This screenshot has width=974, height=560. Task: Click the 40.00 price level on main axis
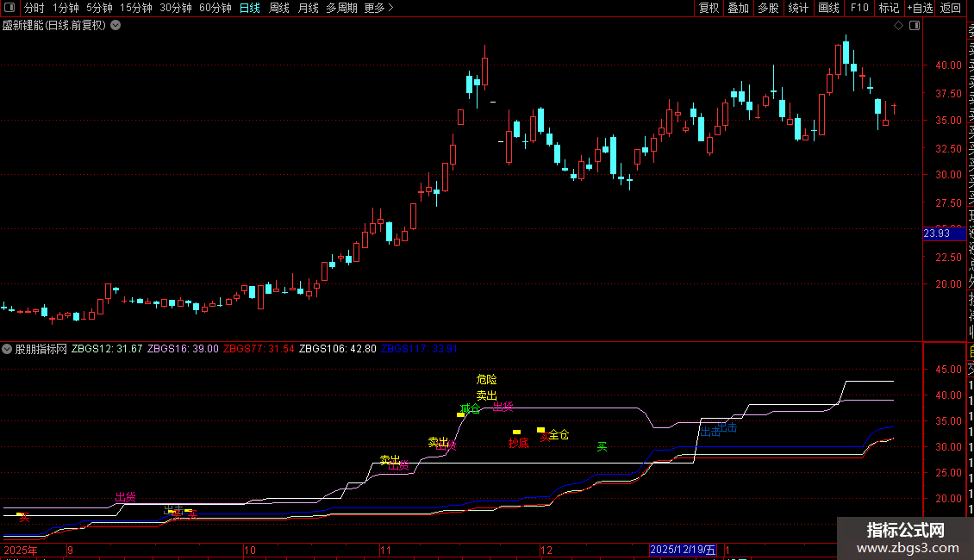click(948, 65)
